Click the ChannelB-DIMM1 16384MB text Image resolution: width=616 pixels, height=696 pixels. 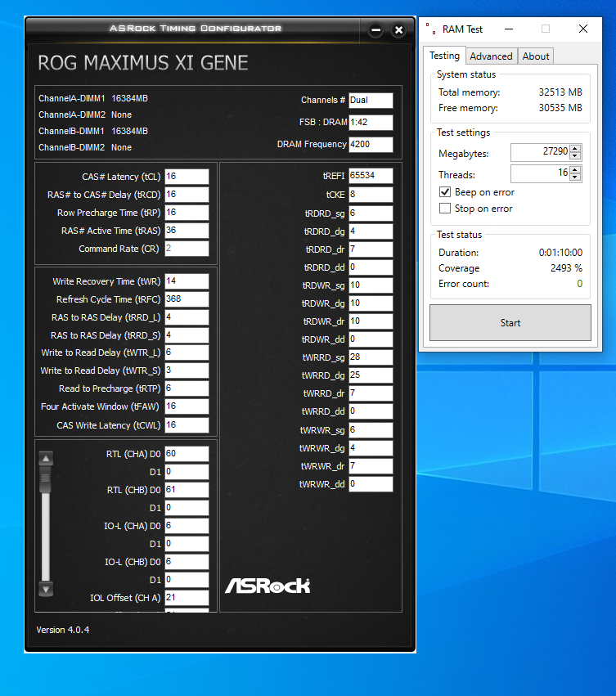click(x=92, y=132)
